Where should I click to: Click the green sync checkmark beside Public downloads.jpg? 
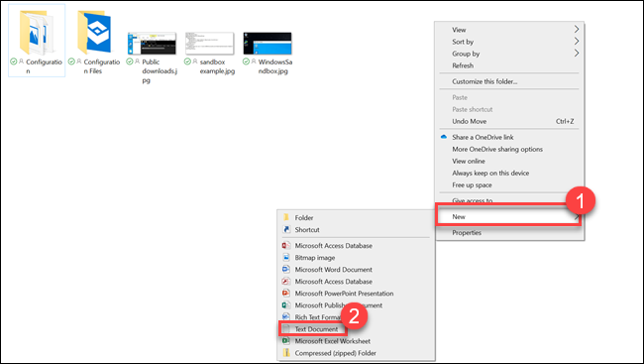pyautogui.click(x=130, y=61)
